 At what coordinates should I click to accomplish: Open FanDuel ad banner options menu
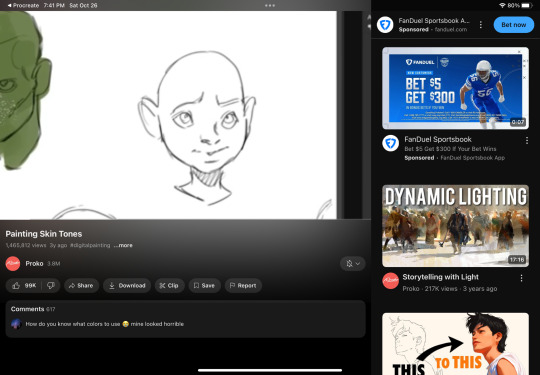481,25
